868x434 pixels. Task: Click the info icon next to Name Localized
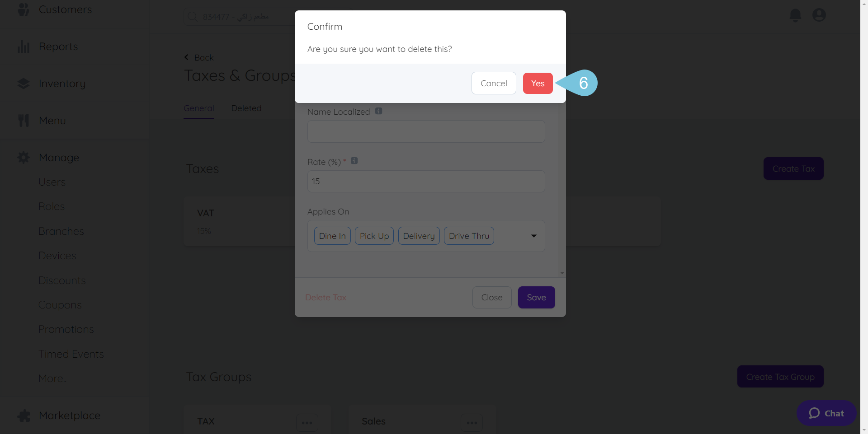379,111
